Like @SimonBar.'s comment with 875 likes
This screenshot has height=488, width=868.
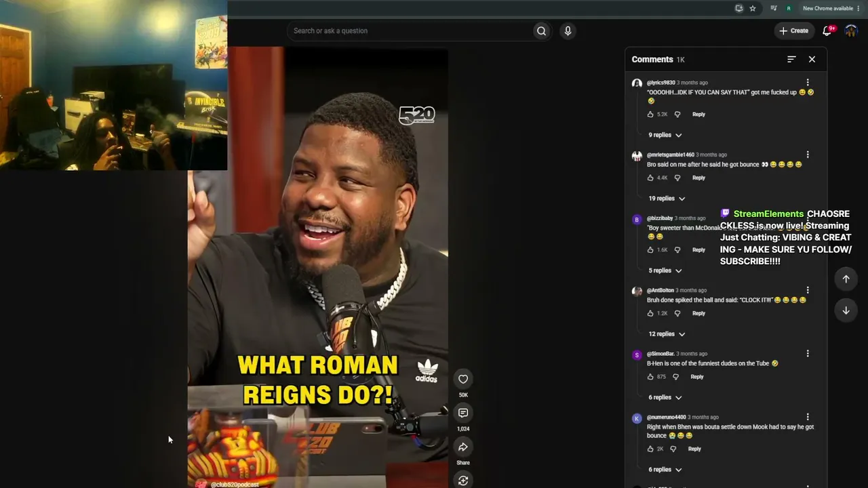tap(650, 377)
